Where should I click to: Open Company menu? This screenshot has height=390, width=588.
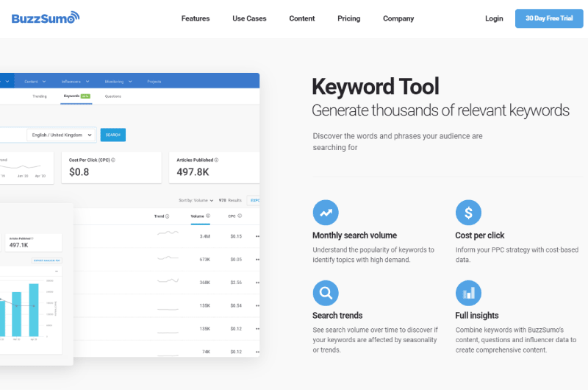398,18
